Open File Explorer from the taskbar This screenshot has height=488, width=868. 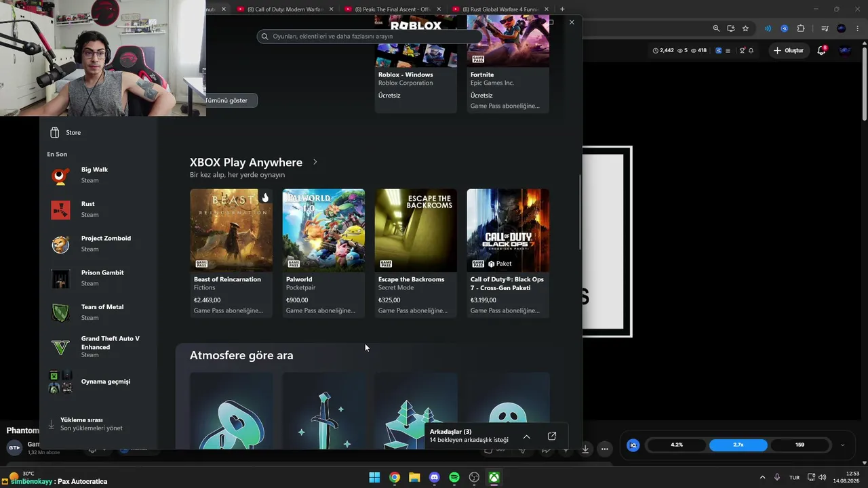coord(414,477)
